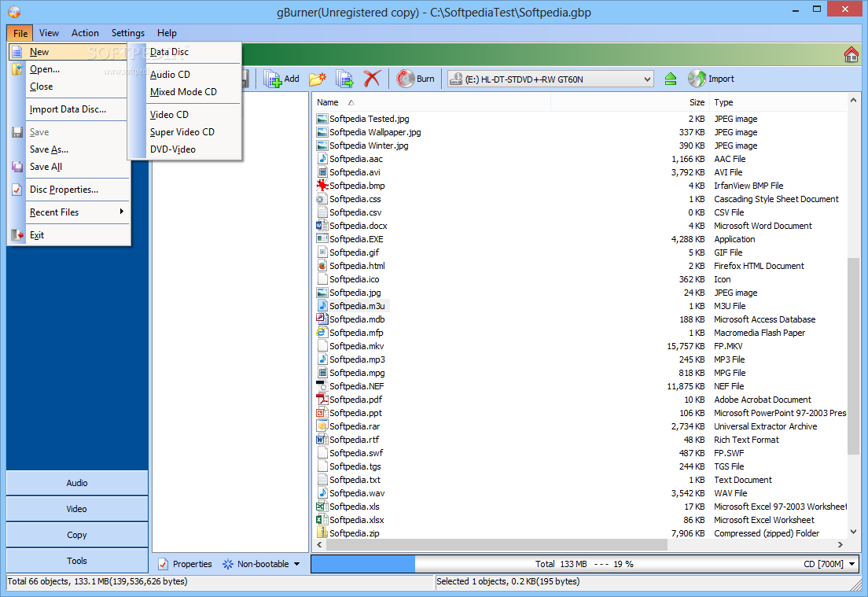Click the Softpedia.pdf Acrobat icon
Screen dimensions: 868x597
[x=322, y=400]
